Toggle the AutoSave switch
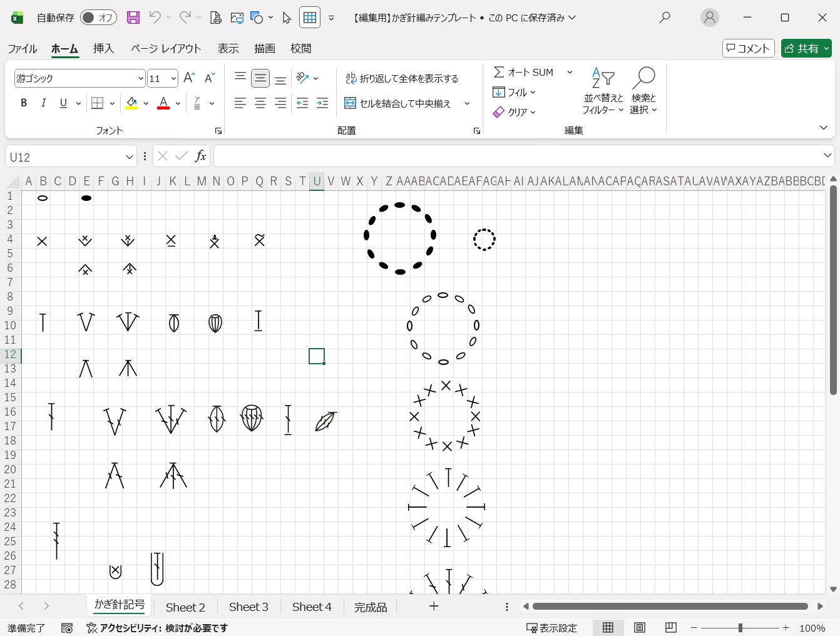The image size is (840, 636). click(x=97, y=18)
